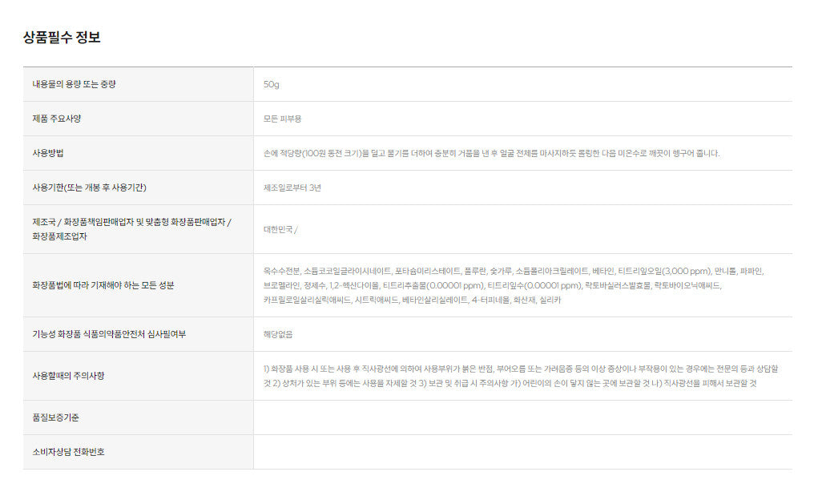Viewport: 818px width, 504px height.
Task: Click the empty value cell beside 소비자상담 전화번호
Action: pos(522,452)
